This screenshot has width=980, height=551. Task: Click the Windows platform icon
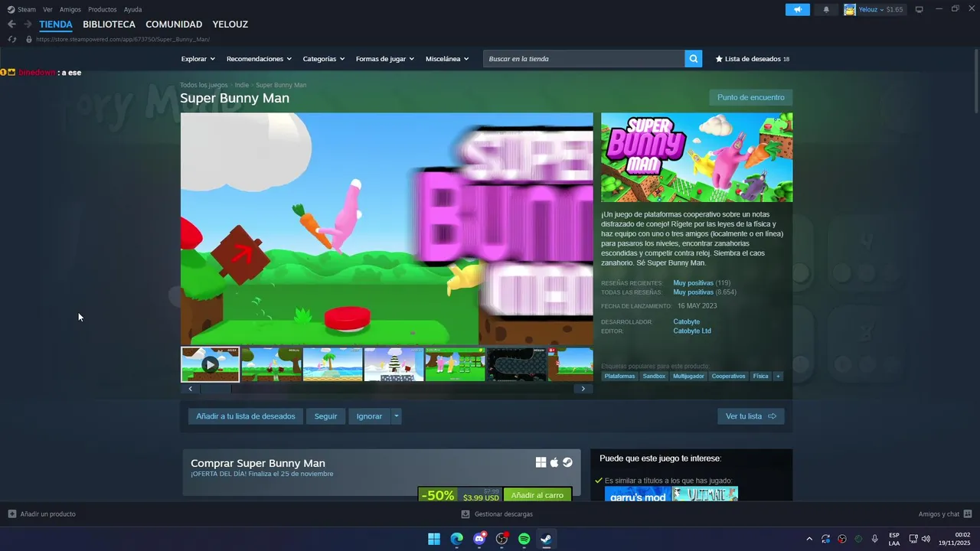pos(541,462)
